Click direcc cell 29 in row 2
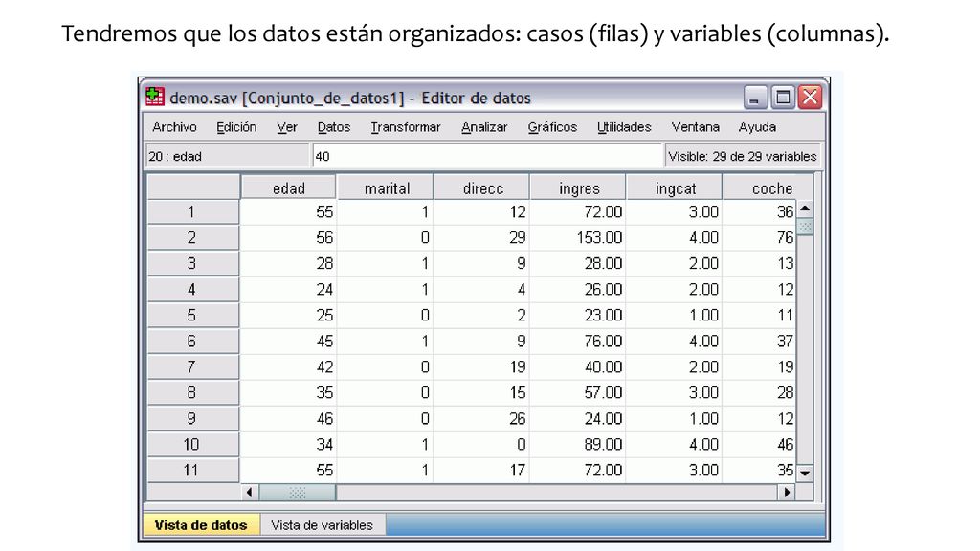 point(481,237)
